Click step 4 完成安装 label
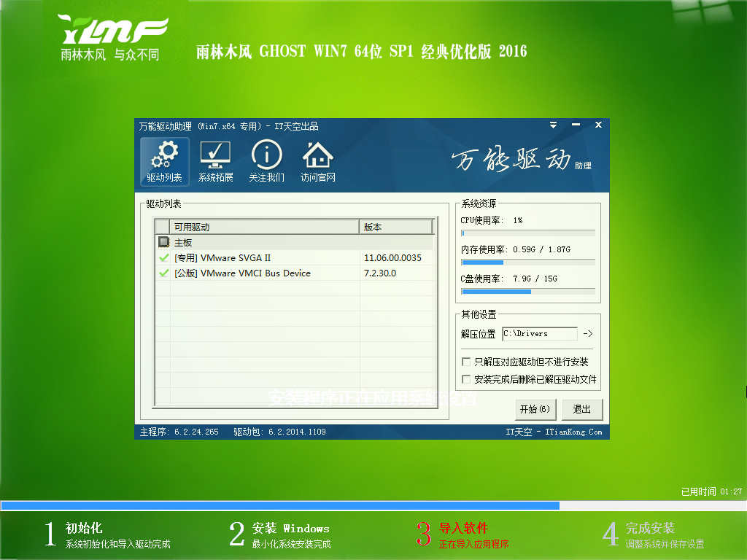Viewport: 747px width, 560px height. [650, 528]
